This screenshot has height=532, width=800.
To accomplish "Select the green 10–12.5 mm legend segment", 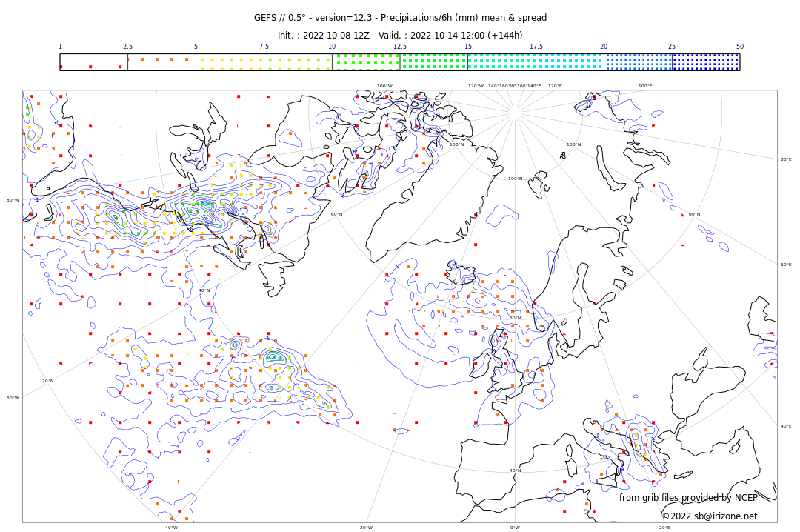I will point(366,62).
